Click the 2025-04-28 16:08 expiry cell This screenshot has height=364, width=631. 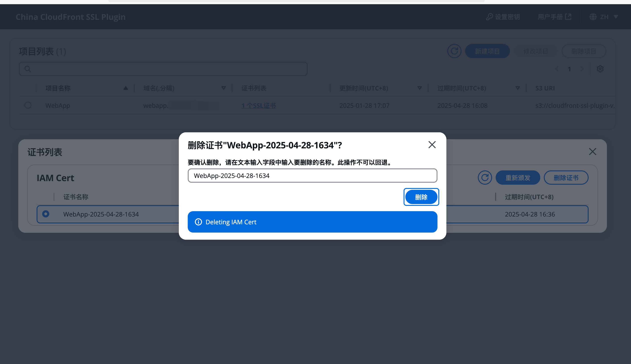click(462, 106)
